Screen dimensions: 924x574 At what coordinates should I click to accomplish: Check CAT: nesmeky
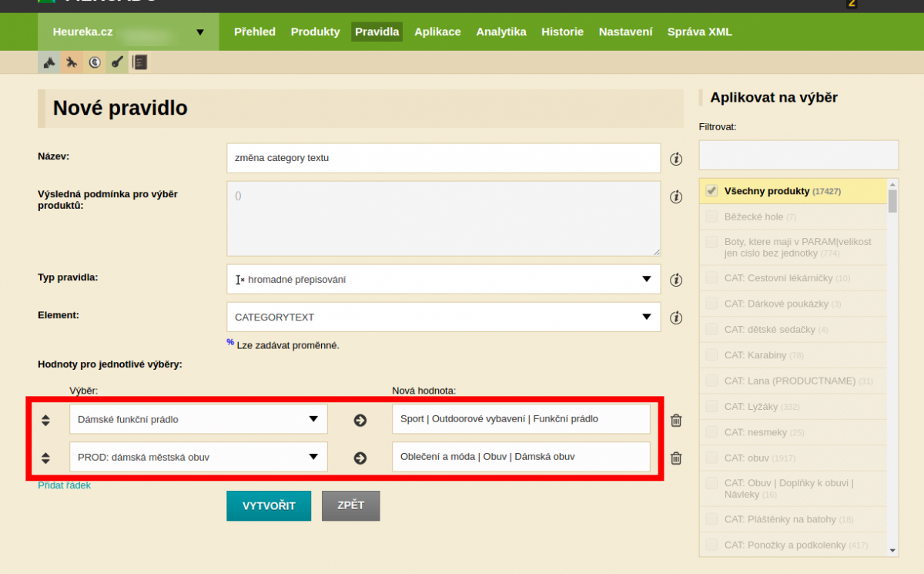click(711, 432)
